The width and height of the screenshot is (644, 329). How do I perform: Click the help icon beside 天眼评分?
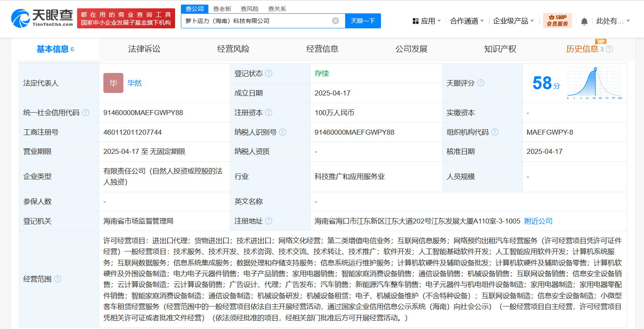point(481,83)
